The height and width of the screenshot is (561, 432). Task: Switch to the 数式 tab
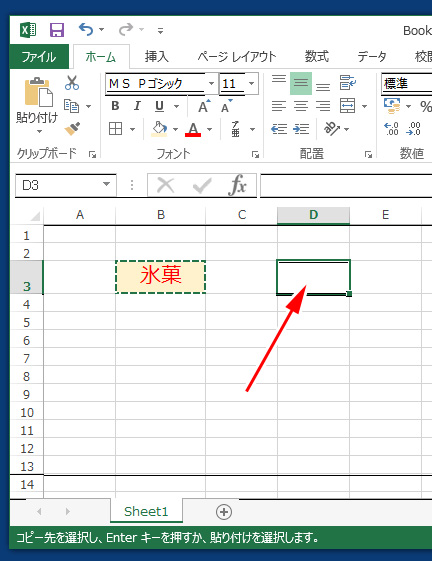[x=317, y=57]
